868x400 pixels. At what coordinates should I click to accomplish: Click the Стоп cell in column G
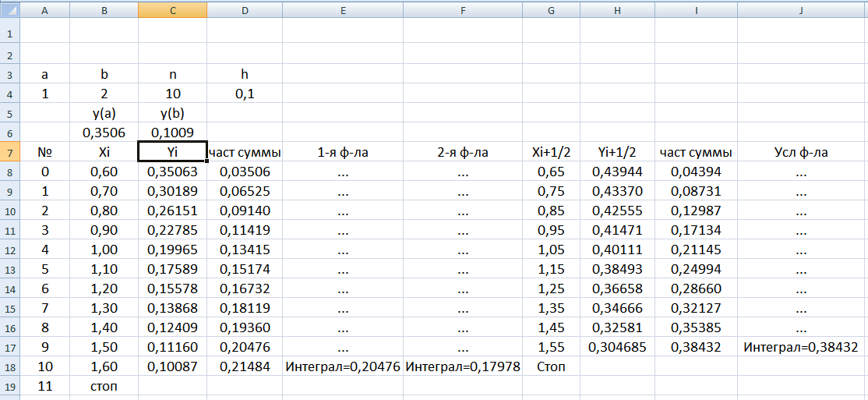[552, 366]
